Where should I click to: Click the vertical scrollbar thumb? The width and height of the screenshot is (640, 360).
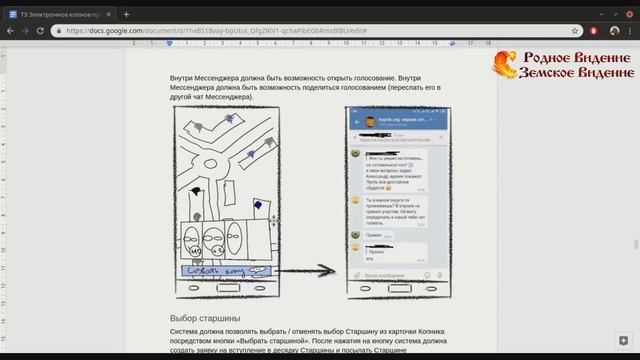tap(636, 244)
